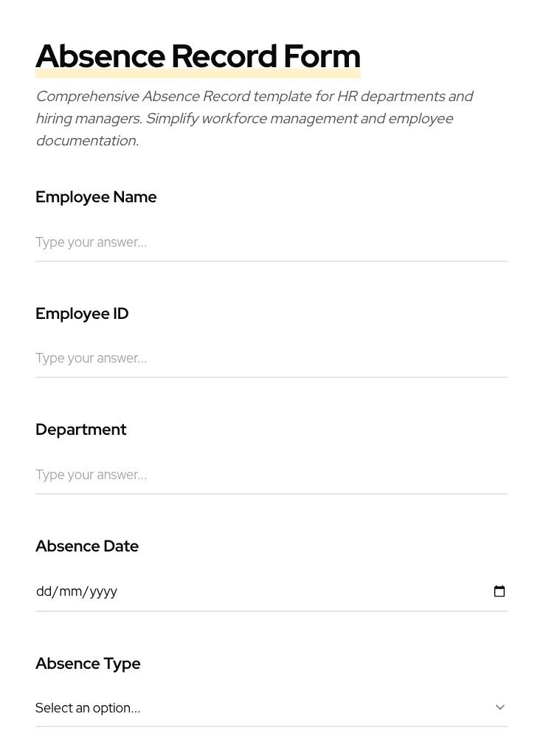Open the calendar picker icon for Absence Date
The width and height of the screenshot is (543, 756).
tap(499, 591)
